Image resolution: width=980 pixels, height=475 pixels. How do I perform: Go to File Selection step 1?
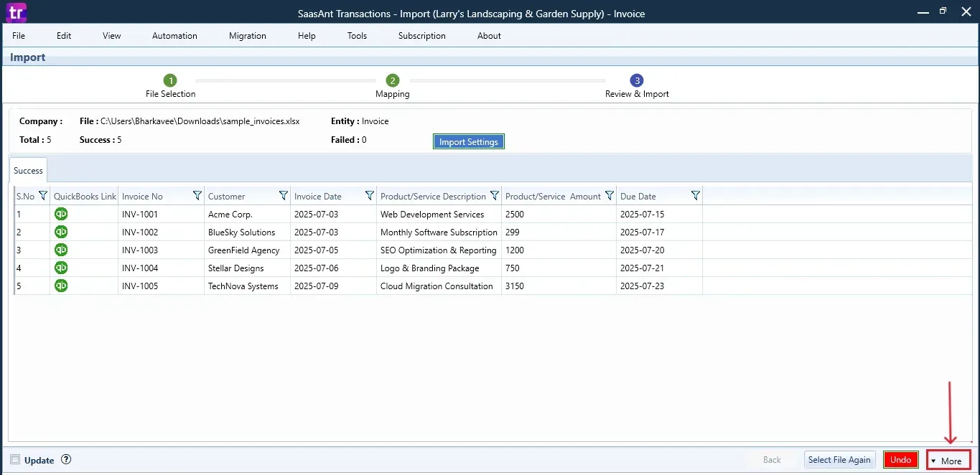170,80
